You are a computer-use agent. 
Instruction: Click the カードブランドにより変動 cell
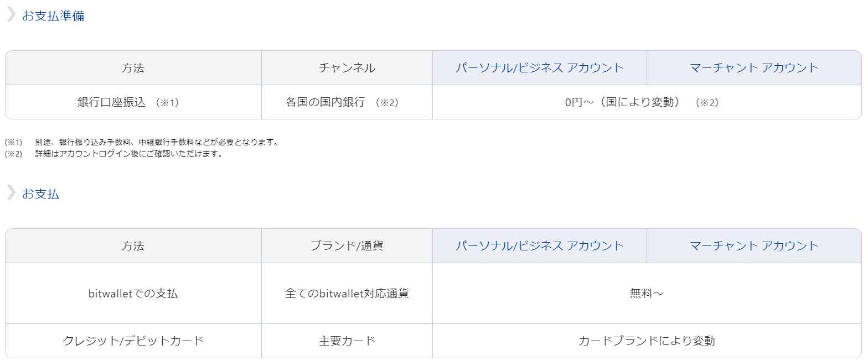647,341
